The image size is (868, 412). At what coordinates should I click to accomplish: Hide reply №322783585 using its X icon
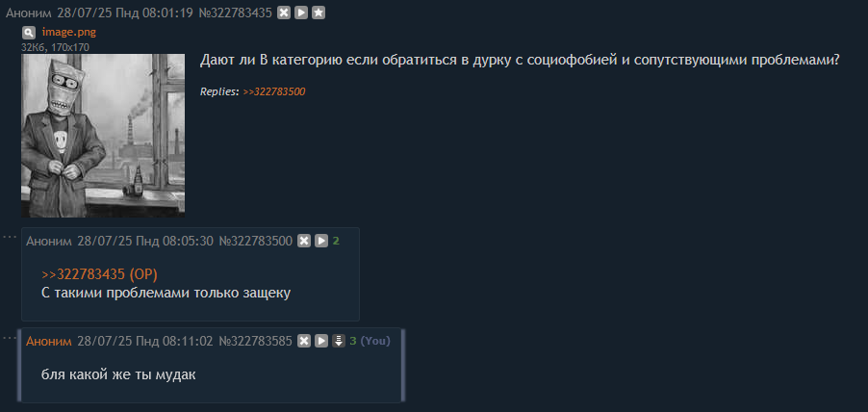[x=304, y=341]
